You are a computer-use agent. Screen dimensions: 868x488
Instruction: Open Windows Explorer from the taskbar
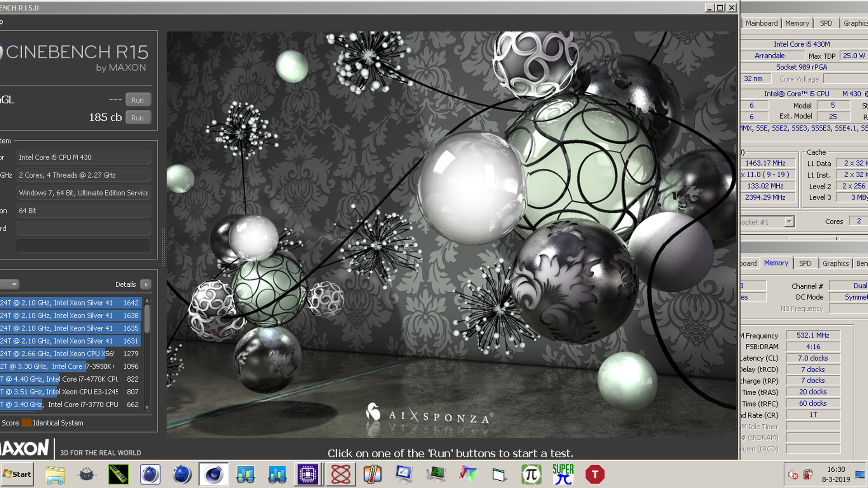pyautogui.click(x=55, y=475)
